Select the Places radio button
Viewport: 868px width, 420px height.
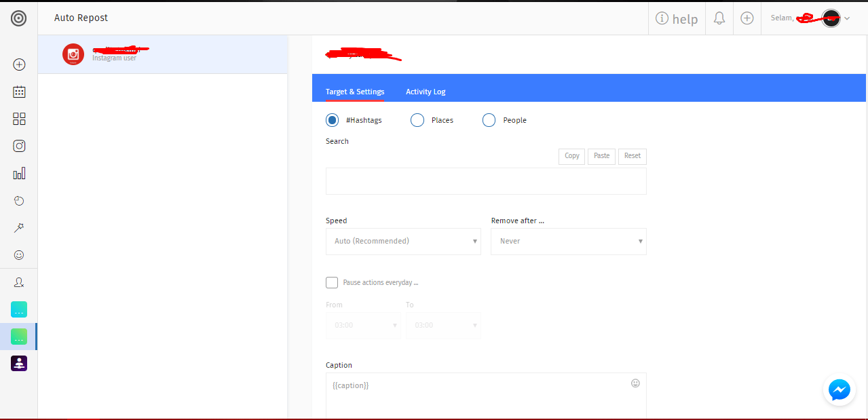[x=417, y=120]
